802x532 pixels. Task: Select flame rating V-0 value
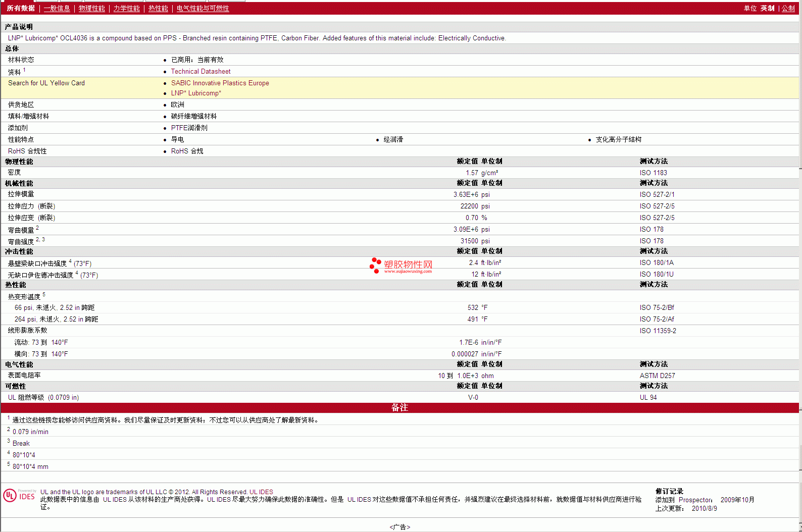(473, 398)
